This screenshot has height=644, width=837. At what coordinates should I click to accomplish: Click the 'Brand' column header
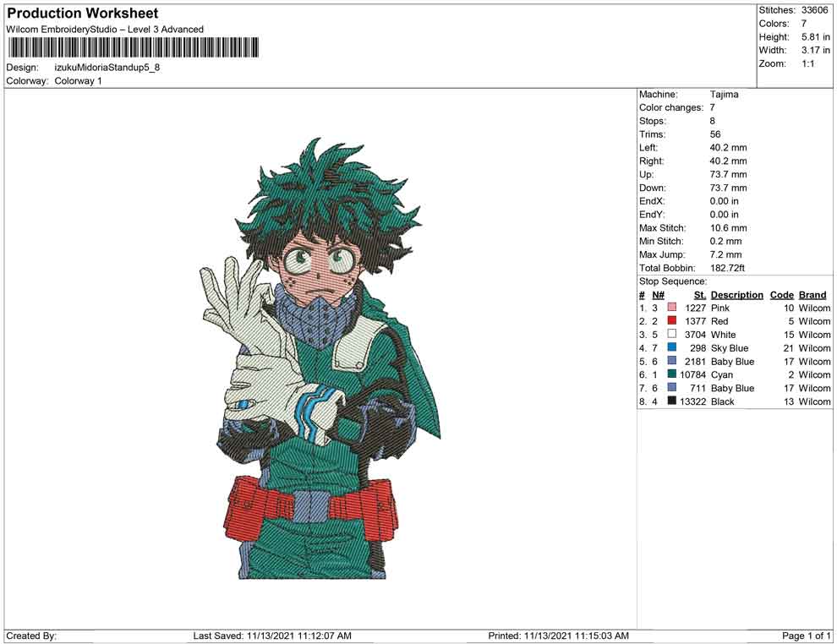coord(812,295)
